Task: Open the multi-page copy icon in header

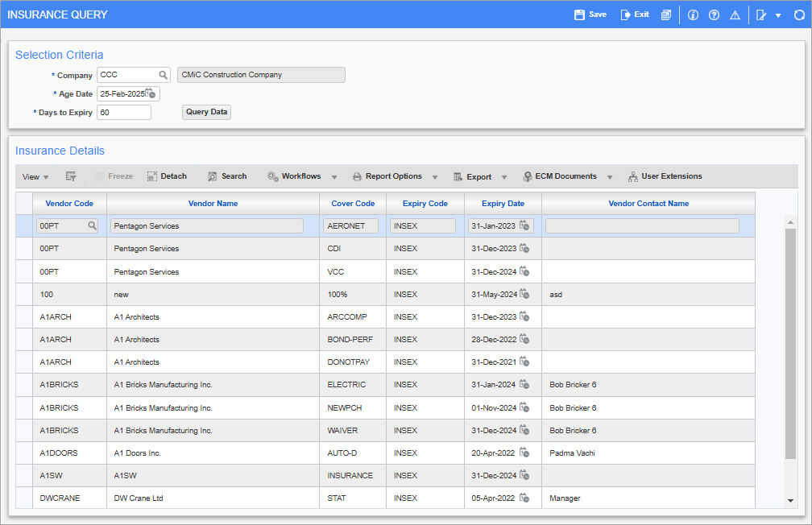Action: [x=666, y=14]
